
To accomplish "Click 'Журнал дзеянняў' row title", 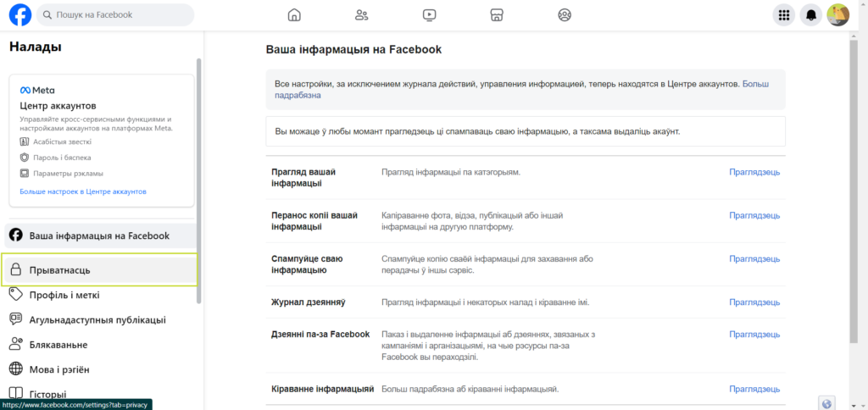I will tap(309, 302).
